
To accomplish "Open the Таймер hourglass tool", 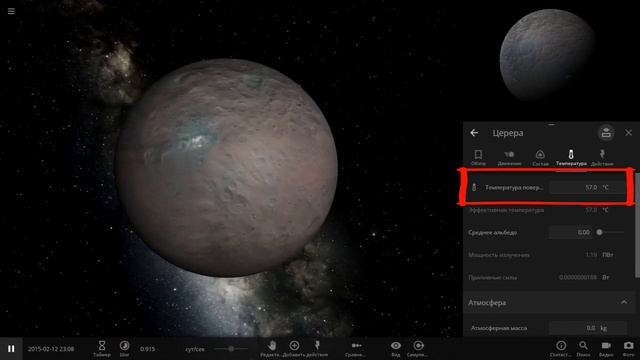I will tap(102, 349).
